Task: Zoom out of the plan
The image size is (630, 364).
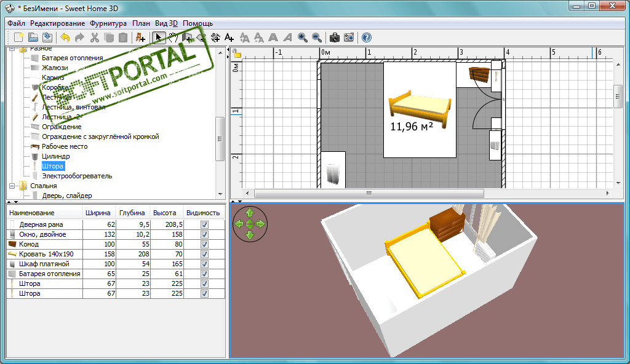Action: 317,38
